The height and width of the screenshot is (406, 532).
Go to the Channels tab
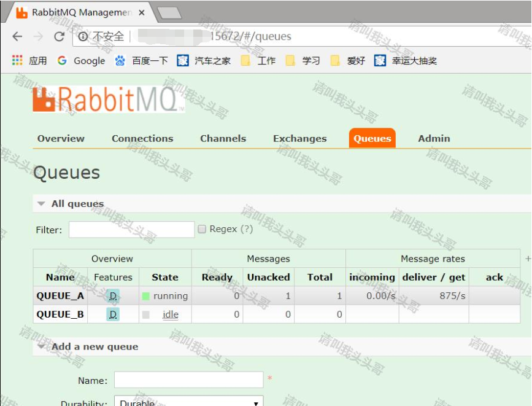point(223,139)
